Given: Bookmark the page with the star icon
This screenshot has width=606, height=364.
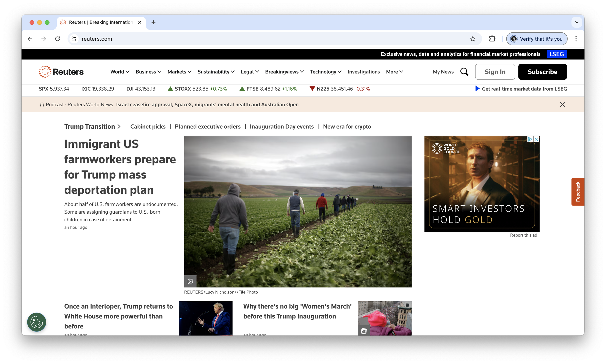Looking at the screenshot, I should coord(472,39).
